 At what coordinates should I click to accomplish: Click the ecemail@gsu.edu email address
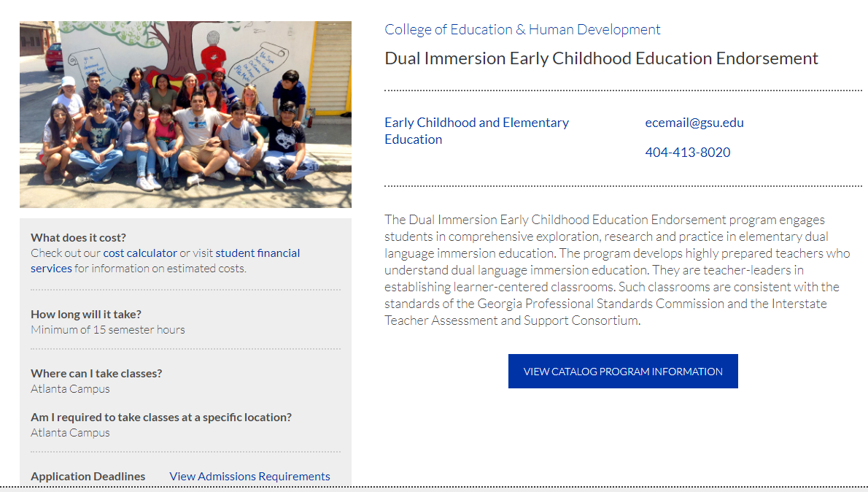point(694,123)
